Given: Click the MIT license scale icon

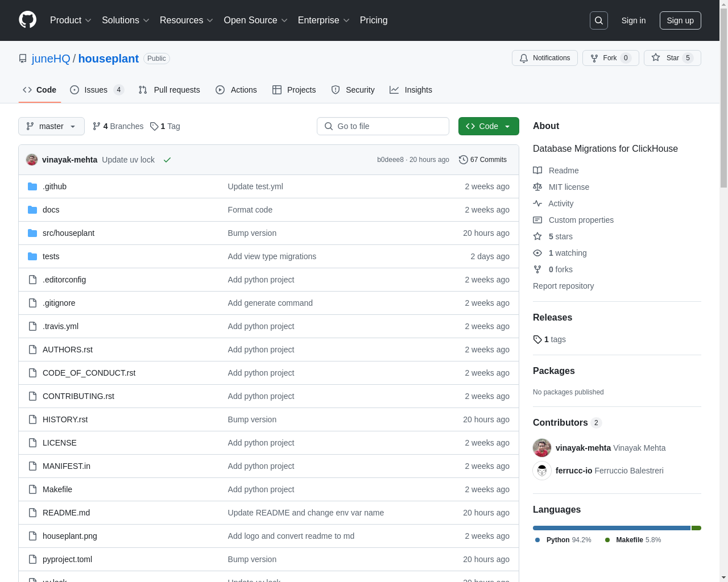Looking at the screenshot, I should coord(537,187).
